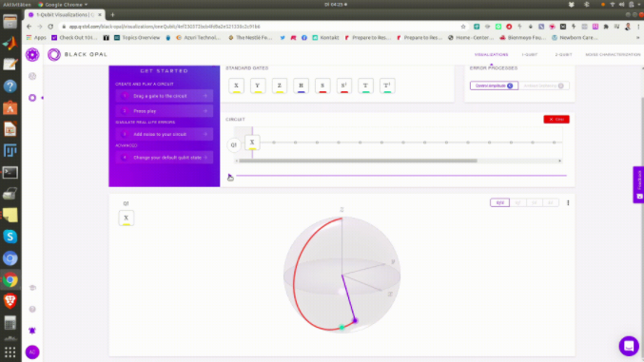
Task: Pick the X gate from standard gates
Action: [x=236, y=86]
